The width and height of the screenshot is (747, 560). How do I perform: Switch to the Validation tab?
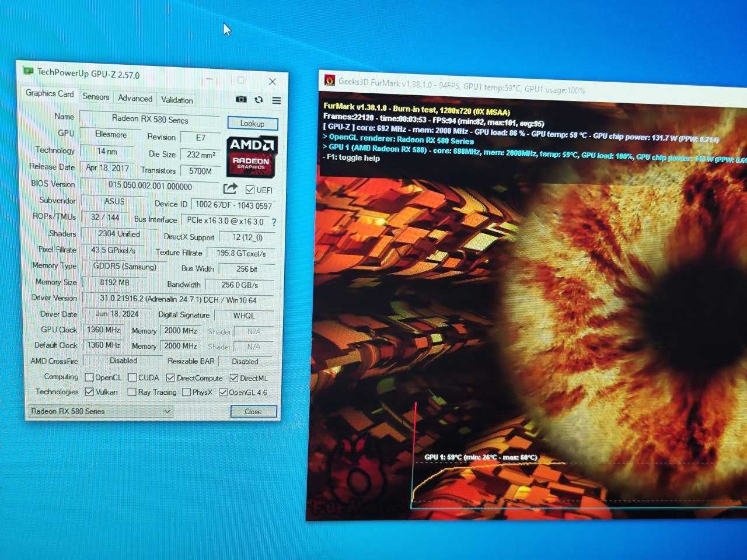[177, 100]
